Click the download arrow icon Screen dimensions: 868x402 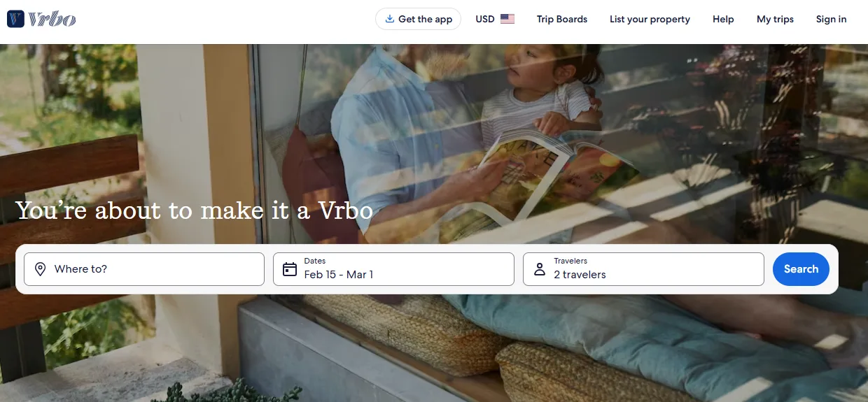click(390, 19)
